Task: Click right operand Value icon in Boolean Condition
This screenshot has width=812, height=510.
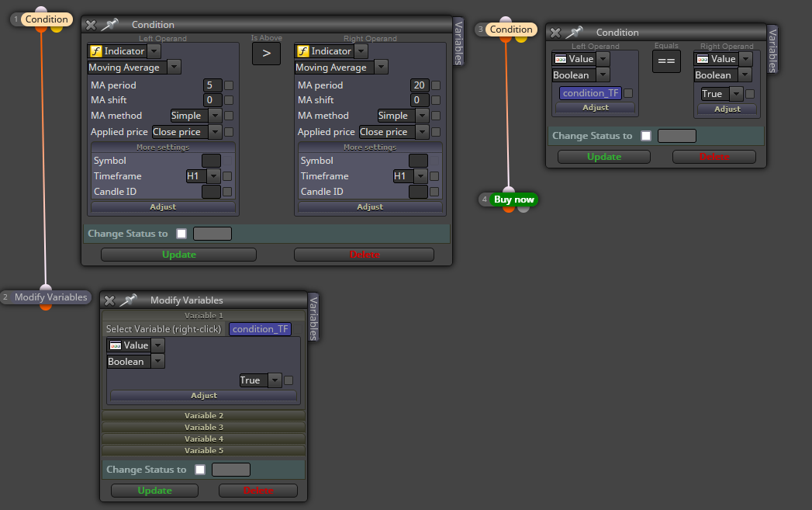Action: click(703, 59)
